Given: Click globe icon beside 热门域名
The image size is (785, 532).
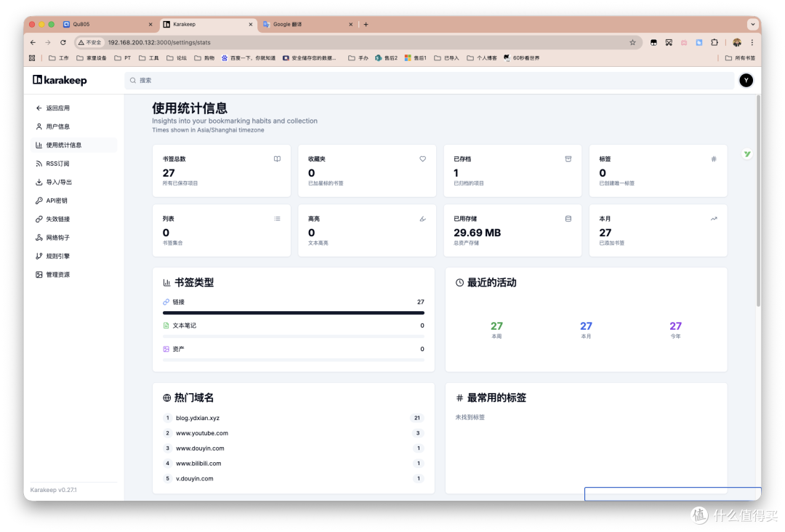Looking at the screenshot, I should click(x=166, y=398).
